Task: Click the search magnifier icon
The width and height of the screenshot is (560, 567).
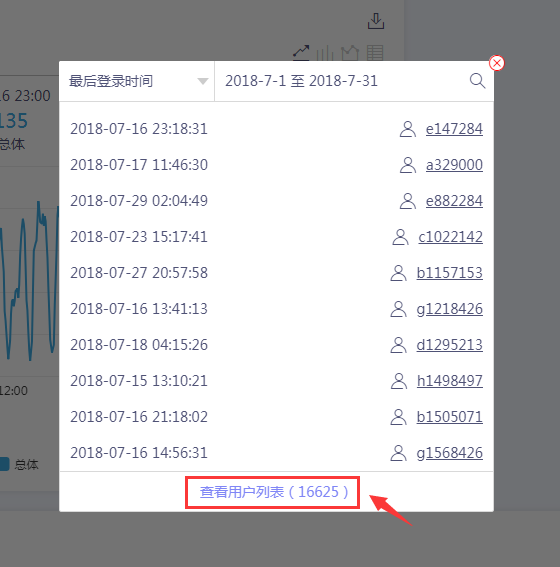Action: point(477,81)
